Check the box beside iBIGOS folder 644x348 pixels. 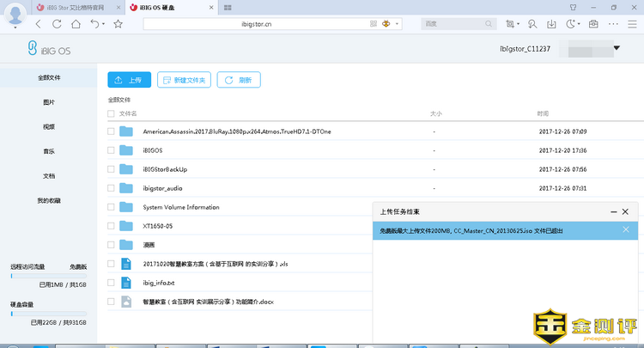point(111,150)
